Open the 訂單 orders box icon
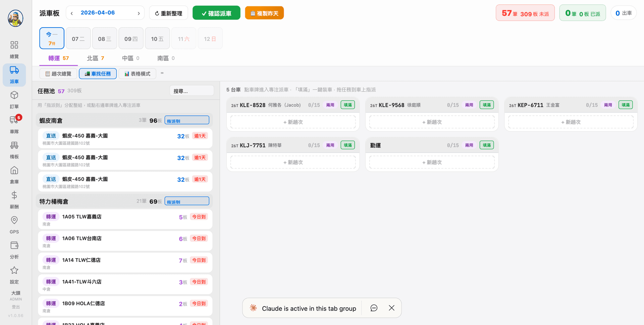The height and width of the screenshot is (325, 644). click(x=14, y=95)
